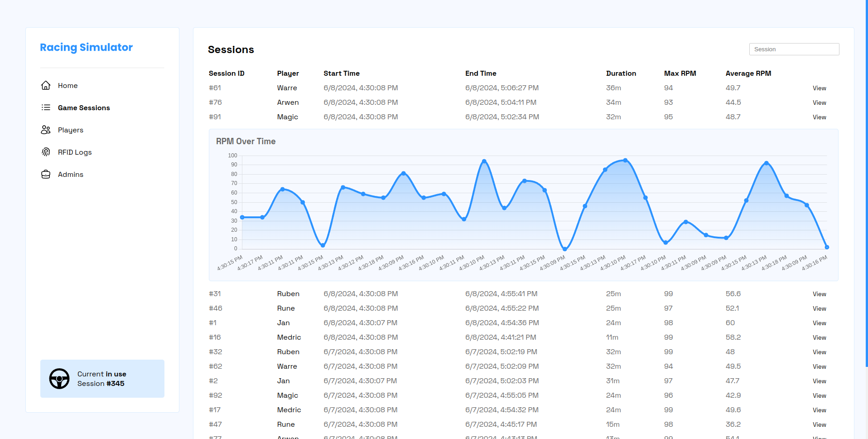Click Current in use Session #345 card
Viewport: 868px width, 439px height.
point(102,379)
